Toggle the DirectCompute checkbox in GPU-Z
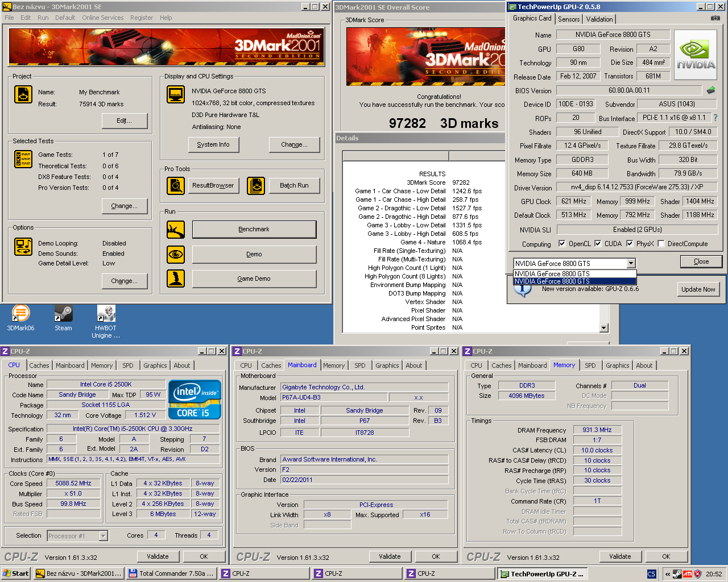This screenshot has width=728, height=582. (x=661, y=244)
